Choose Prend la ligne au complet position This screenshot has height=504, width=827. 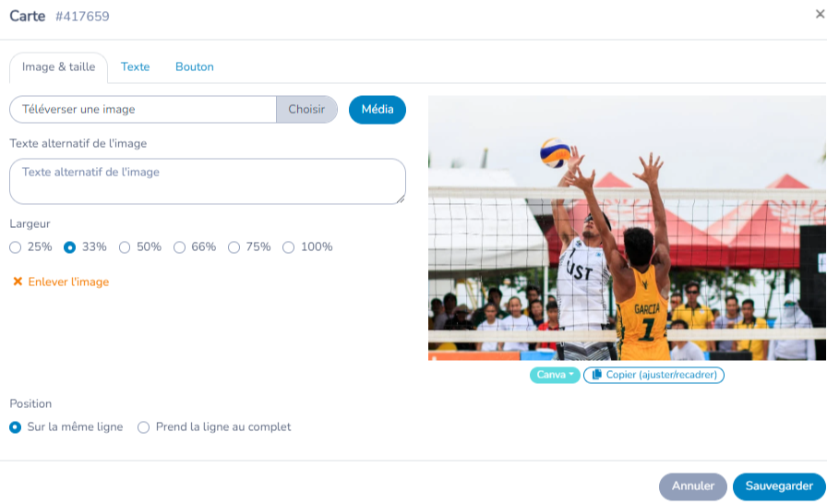pyautogui.click(x=143, y=427)
